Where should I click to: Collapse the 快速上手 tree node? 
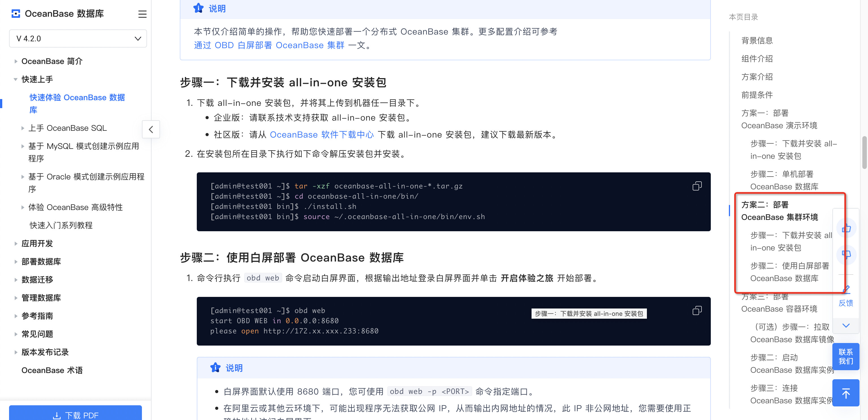coord(16,79)
